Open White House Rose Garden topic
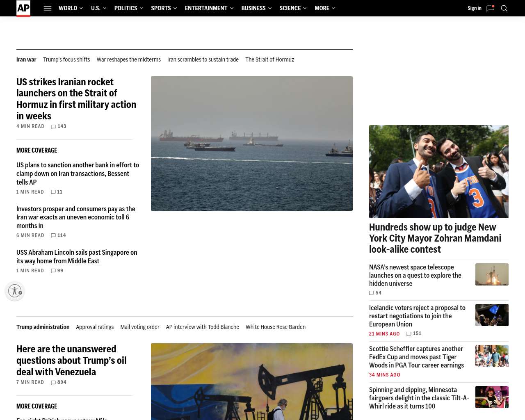 (276, 327)
